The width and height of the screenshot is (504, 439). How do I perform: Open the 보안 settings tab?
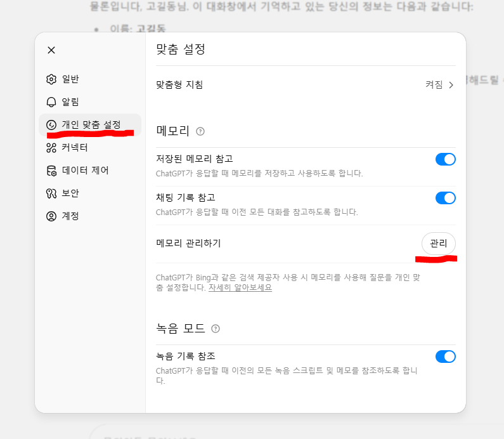click(90, 193)
